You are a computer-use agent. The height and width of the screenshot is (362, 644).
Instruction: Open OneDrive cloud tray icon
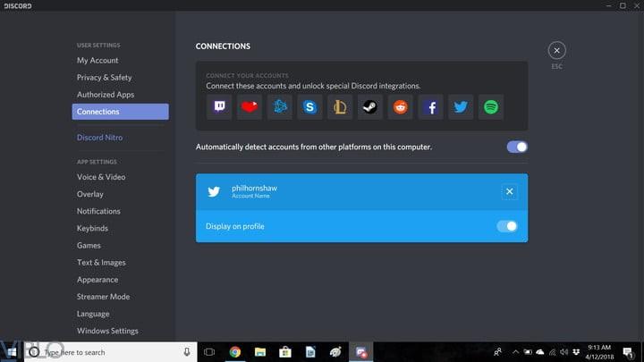[540, 352]
